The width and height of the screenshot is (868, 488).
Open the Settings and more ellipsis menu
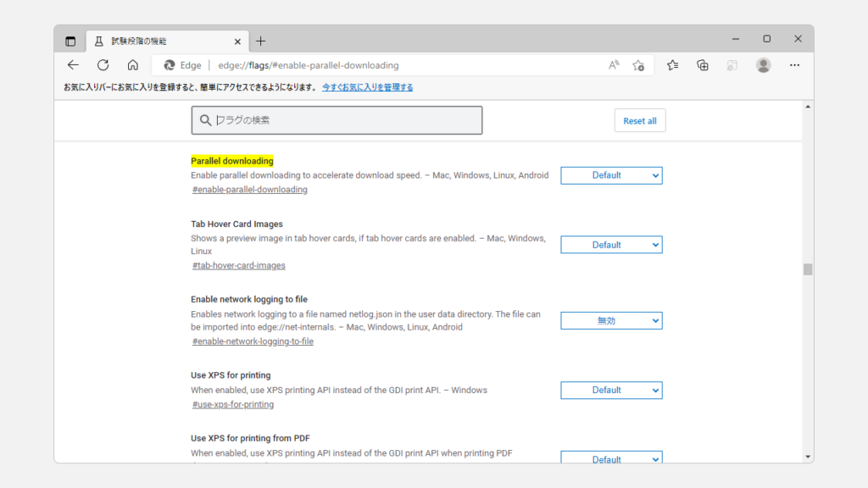coord(794,65)
